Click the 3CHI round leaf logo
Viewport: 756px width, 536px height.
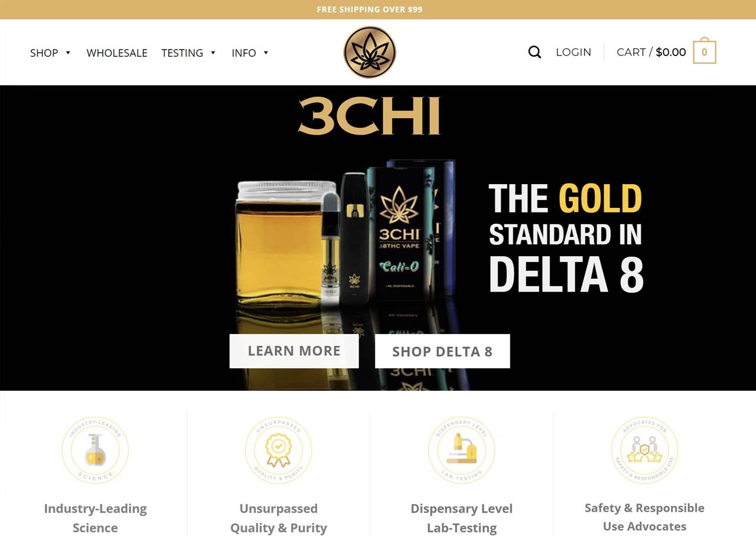point(370,53)
